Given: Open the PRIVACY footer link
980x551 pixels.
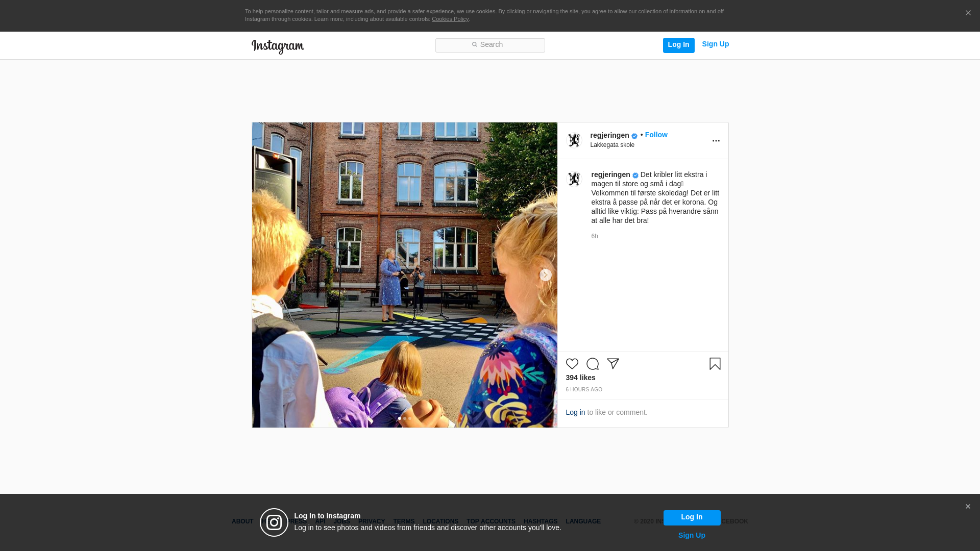Looking at the screenshot, I should click(372, 521).
